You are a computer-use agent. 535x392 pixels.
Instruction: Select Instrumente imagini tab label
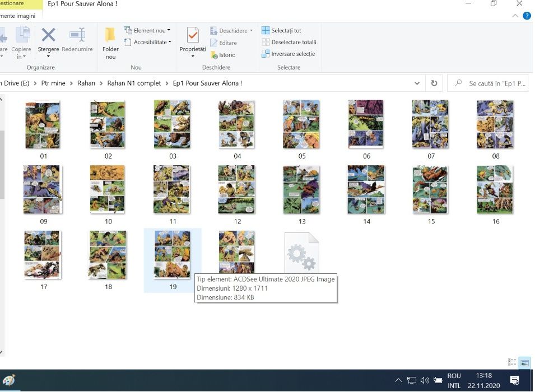(18, 16)
